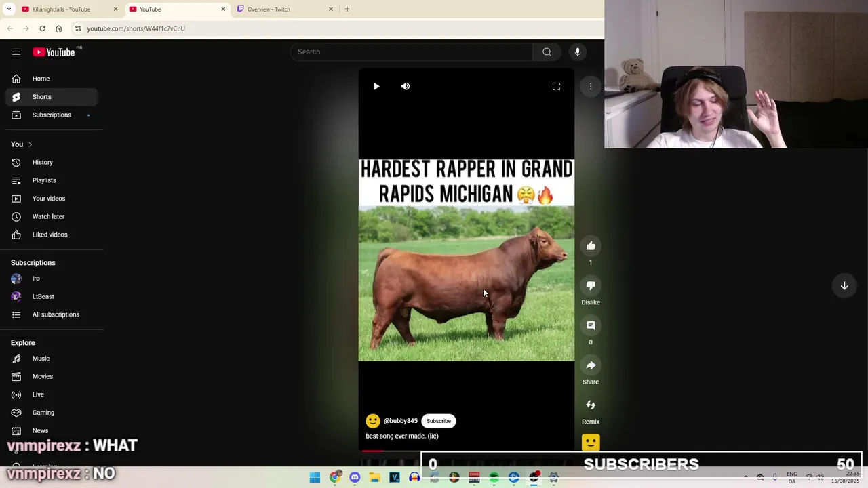Start voice search with microphone
Screen dimensions: 868x488
click(x=578, y=52)
